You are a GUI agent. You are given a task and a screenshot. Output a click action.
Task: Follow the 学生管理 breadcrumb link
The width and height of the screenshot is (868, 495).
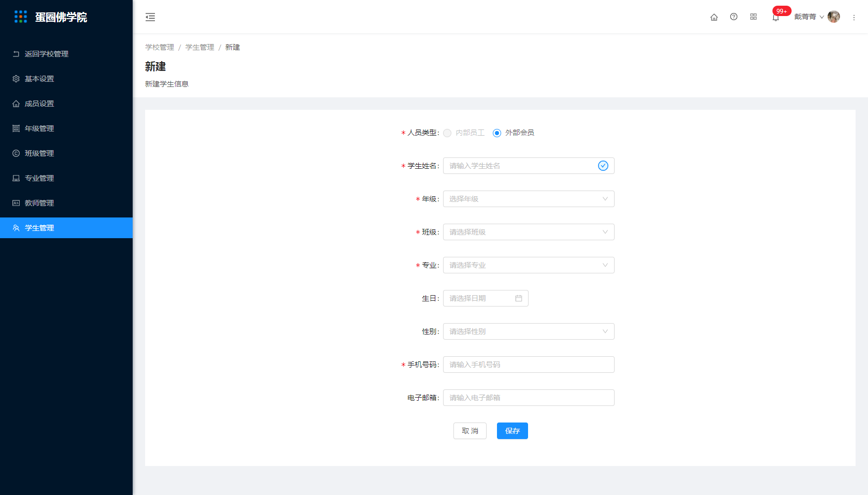(200, 47)
